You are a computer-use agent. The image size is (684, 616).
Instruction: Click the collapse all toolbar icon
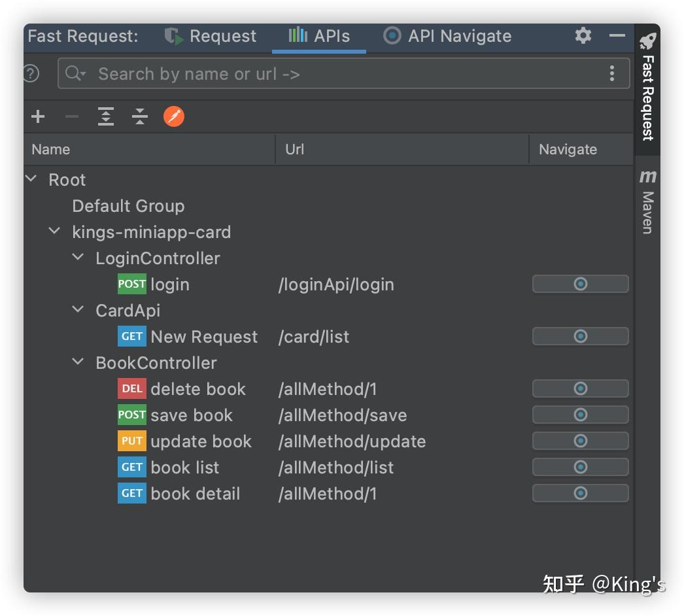point(139,116)
